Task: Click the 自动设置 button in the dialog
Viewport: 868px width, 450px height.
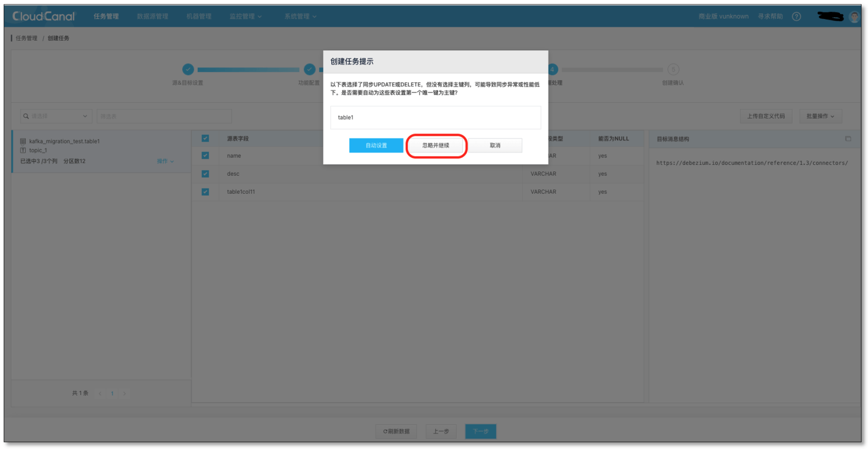Action: (x=376, y=145)
